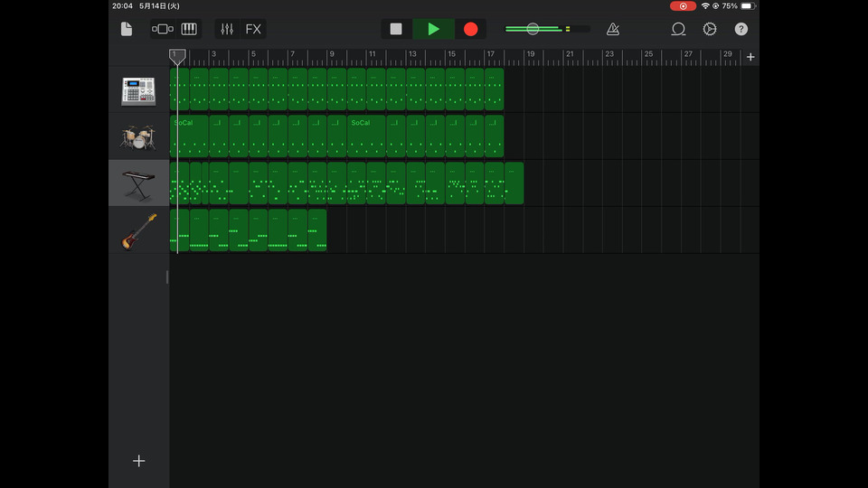Viewport: 868px width, 488px height.
Task: Click the playhead marker at bar 1
Action: point(177,57)
